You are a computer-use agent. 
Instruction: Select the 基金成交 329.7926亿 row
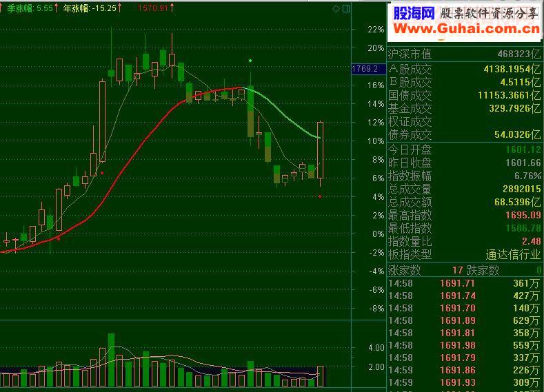tap(465, 108)
